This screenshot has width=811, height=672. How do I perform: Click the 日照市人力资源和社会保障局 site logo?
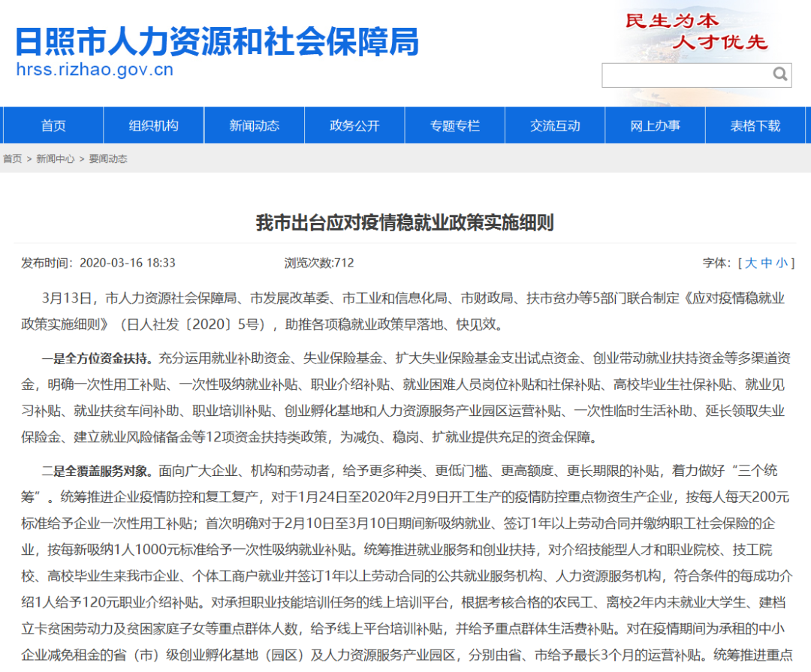click(x=217, y=41)
